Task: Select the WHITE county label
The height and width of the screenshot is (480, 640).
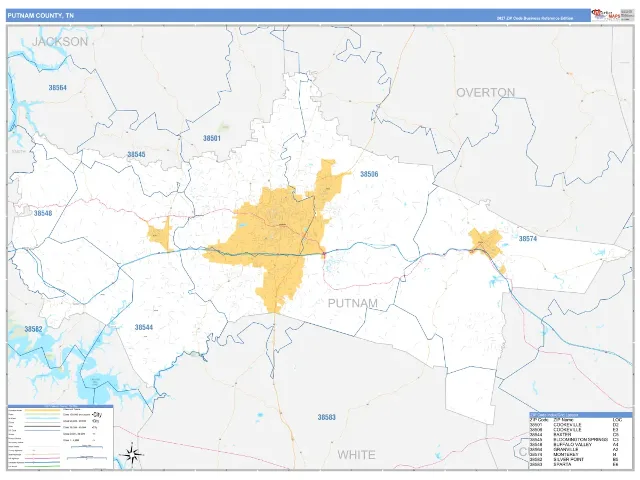Action: tap(356, 455)
